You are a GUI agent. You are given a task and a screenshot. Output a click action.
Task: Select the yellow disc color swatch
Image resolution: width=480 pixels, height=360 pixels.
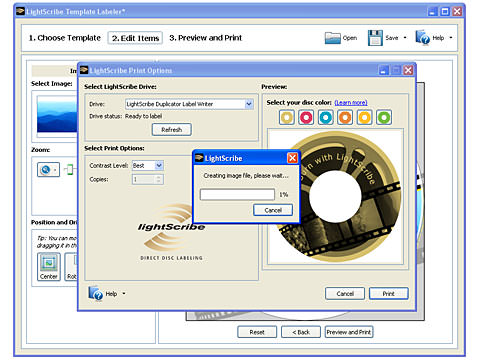tap(364, 117)
